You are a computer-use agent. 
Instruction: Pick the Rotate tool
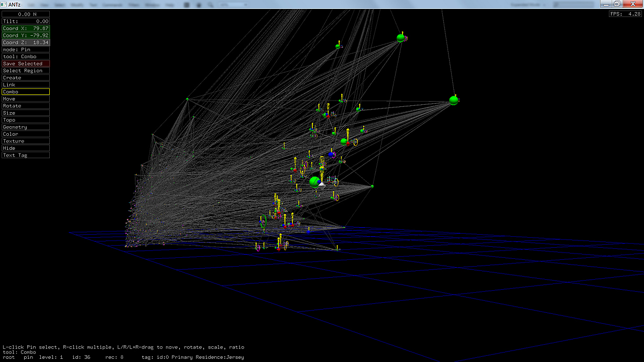(x=26, y=106)
